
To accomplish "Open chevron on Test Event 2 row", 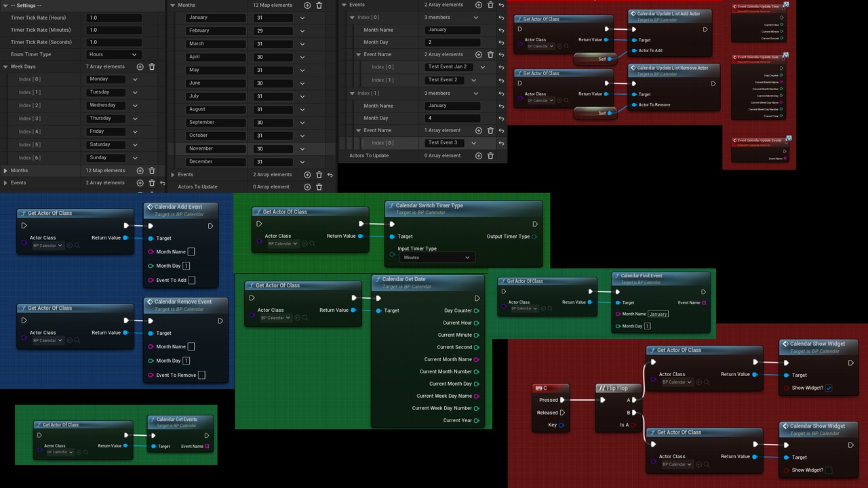I will pyautogui.click(x=473, y=80).
